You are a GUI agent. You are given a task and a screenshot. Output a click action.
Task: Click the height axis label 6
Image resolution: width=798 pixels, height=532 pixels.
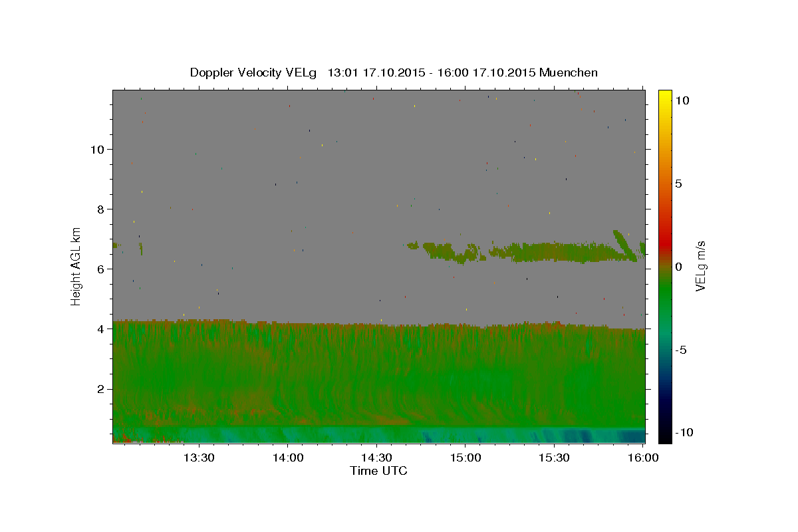(100, 269)
